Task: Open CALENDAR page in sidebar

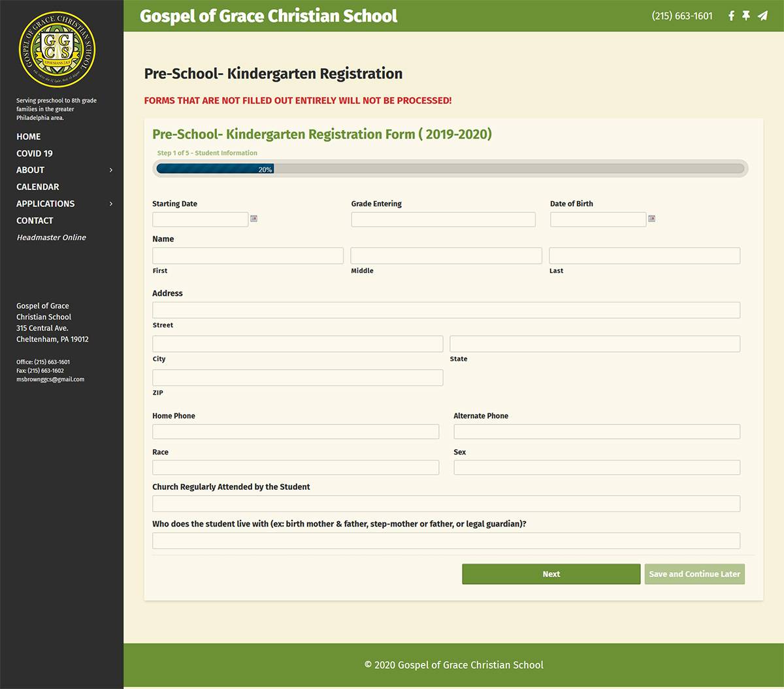Action: (x=38, y=187)
